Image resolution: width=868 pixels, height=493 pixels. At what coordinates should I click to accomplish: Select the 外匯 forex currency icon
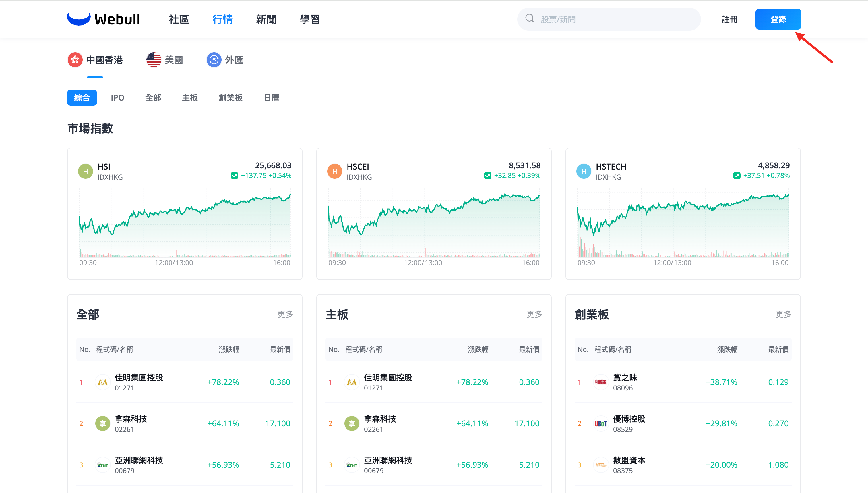coord(214,60)
